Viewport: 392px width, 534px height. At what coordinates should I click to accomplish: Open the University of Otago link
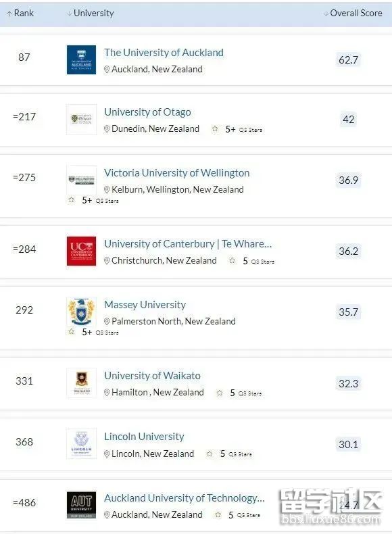tap(147, 112)
